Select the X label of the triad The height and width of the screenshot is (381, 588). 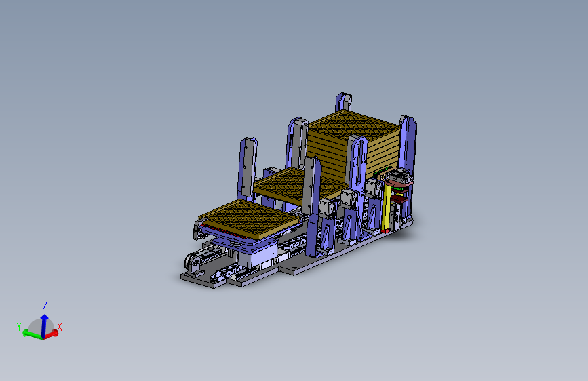59,327
